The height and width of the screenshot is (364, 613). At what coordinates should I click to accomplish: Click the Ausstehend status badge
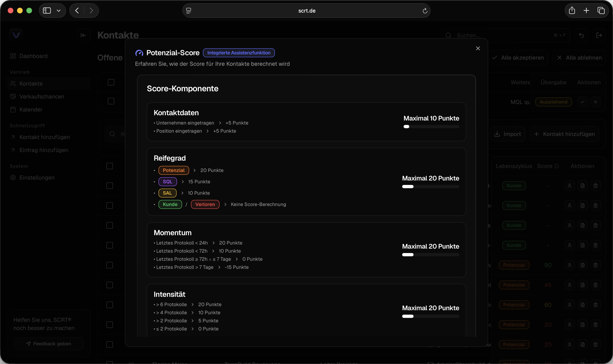click(553, 102)
